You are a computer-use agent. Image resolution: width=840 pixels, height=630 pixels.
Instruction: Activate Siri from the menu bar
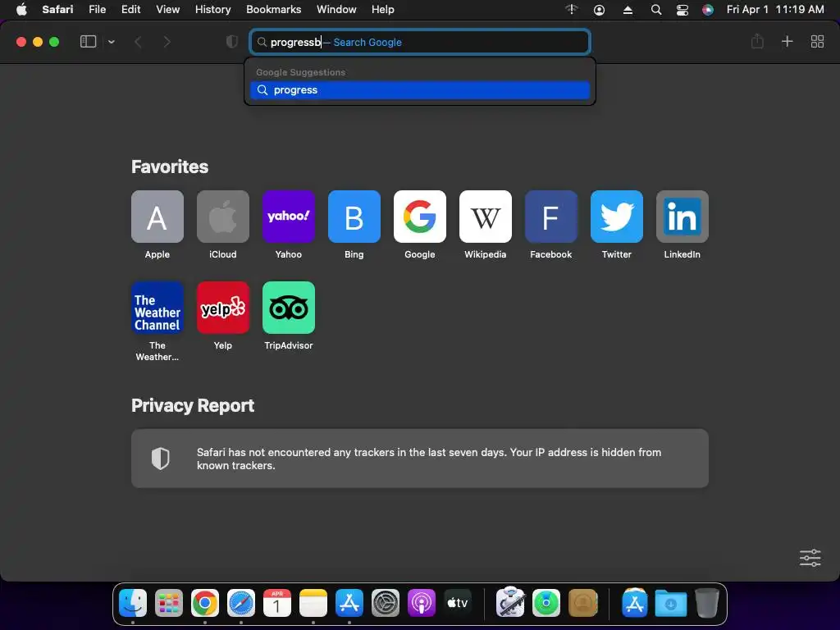click(708, 10)
